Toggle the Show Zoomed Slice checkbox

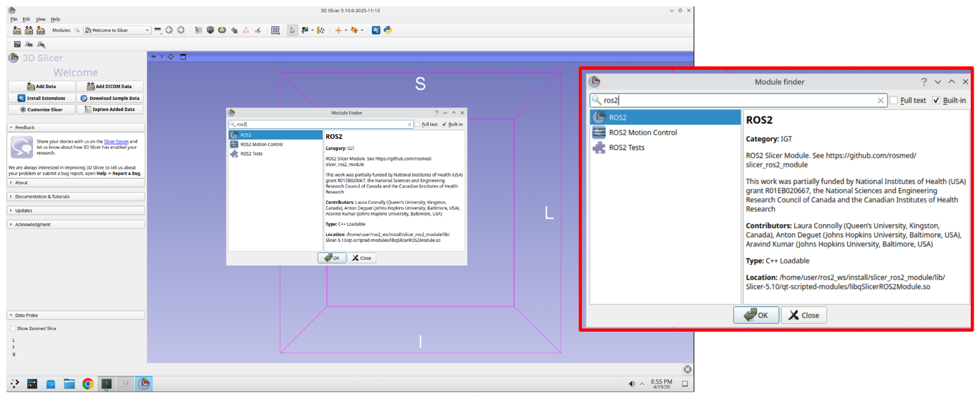click(x=13, y=328)
